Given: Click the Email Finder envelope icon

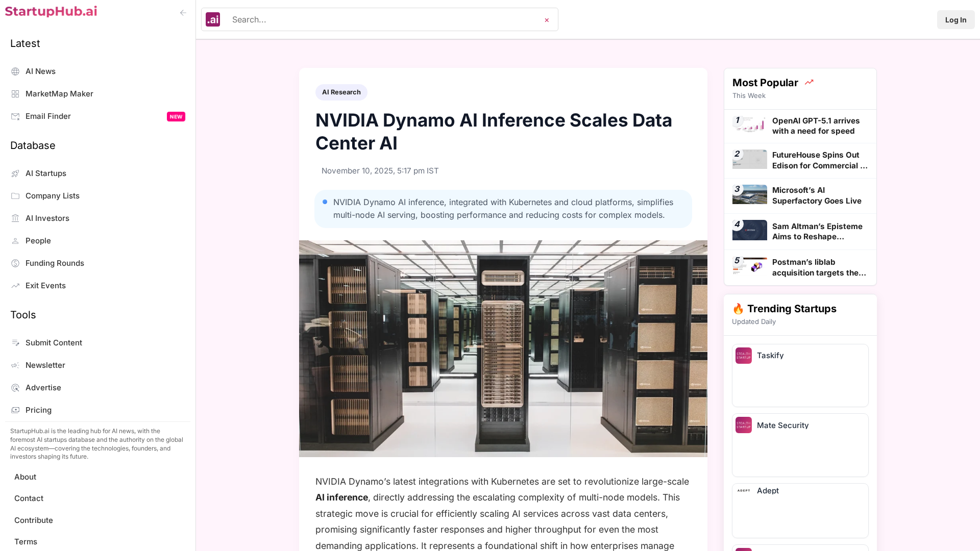Looking at the screenshot, I should pyautogui.click(x=15, y=116).
